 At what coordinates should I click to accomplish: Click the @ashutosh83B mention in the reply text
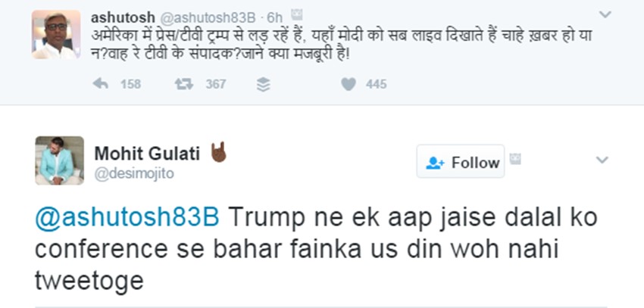pyautogui.click(x=127, y=218)
